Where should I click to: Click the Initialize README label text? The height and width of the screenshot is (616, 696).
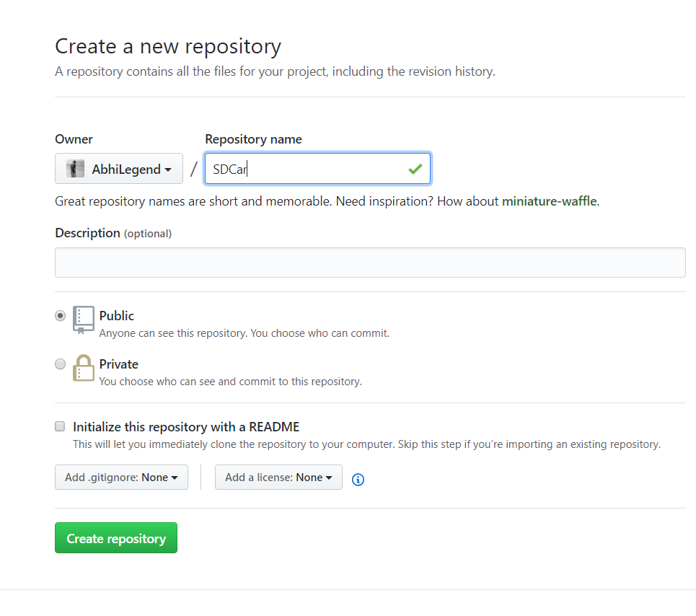[186, 426]
